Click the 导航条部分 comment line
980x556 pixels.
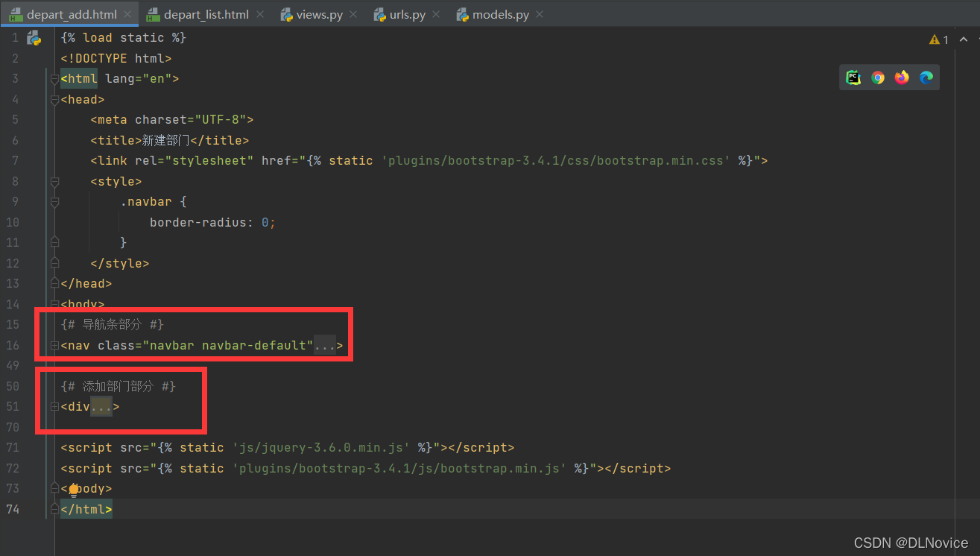click(113, 324)
